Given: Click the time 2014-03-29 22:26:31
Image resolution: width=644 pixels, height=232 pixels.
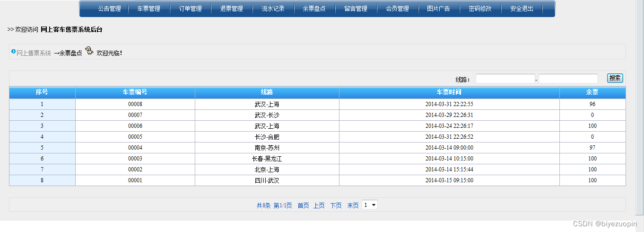Looking at the screenshot, I should coord(449,115).
